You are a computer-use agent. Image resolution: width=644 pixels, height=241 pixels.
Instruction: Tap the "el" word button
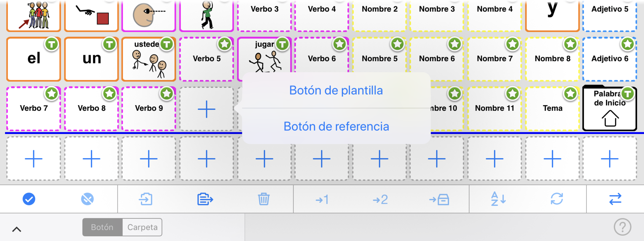coord(34,59)
